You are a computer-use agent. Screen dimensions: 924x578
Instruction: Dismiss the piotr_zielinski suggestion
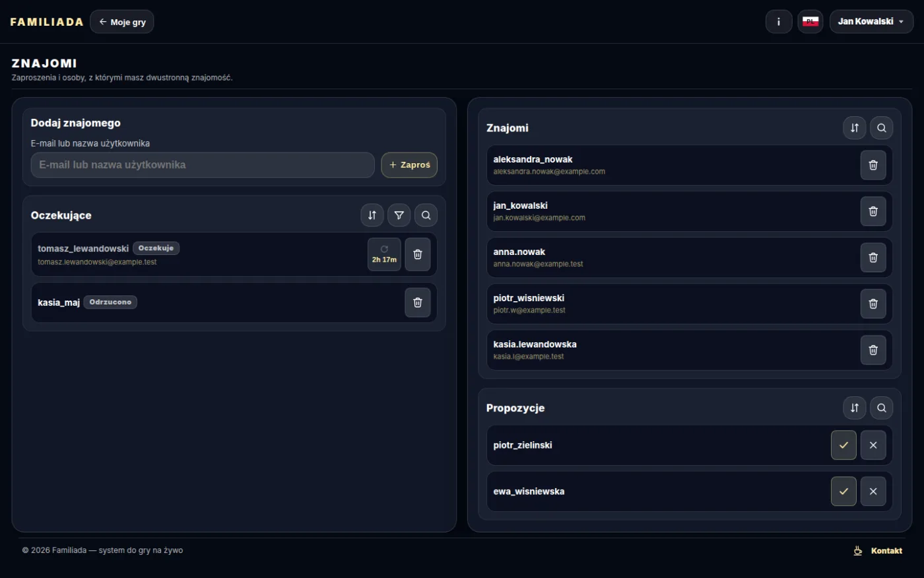(x=873, y=445)
